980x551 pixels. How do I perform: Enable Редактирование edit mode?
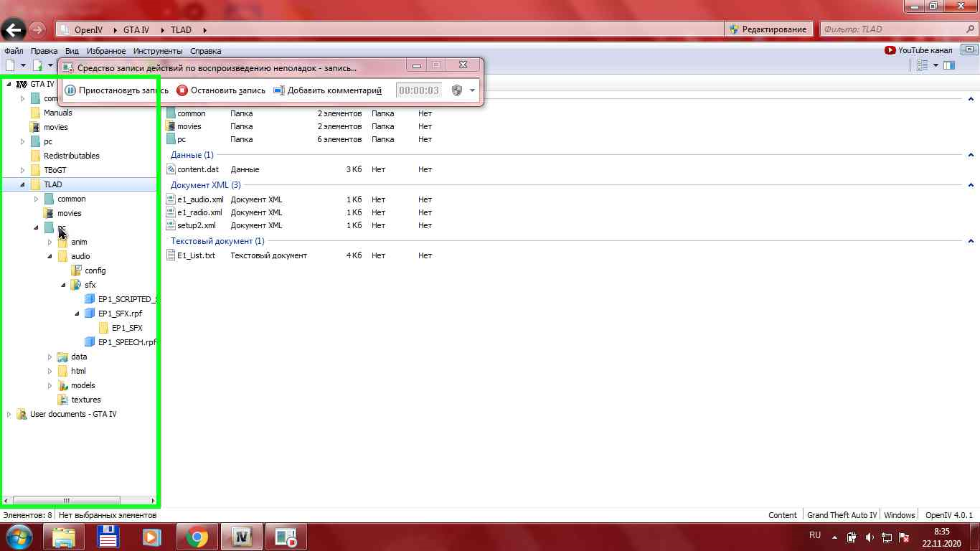[768, 29]
